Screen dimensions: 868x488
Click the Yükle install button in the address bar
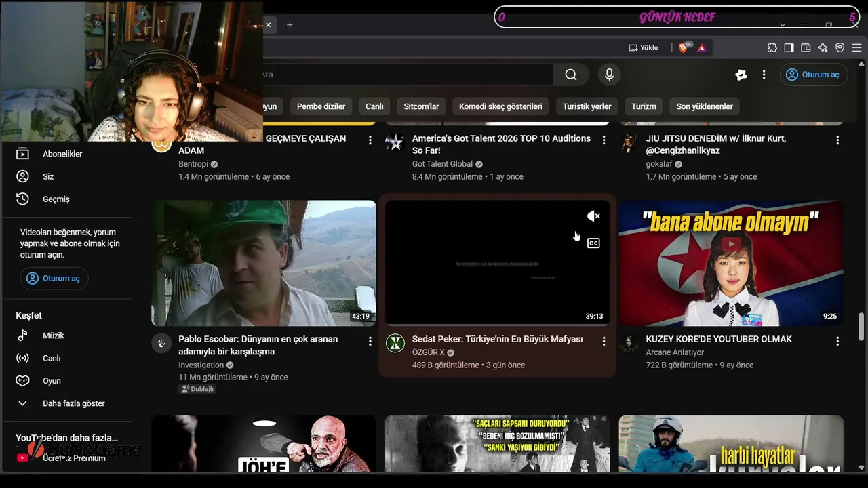[x=644, y=47]
